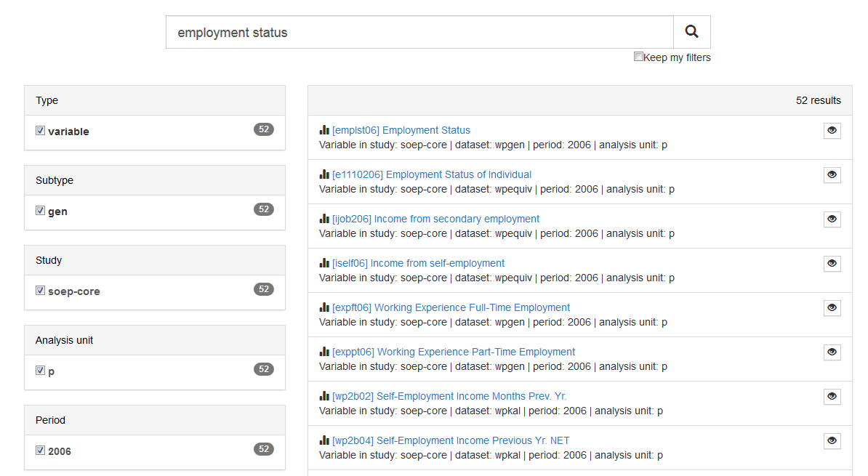The height and width of the screenshot is (476, 868).
Task: Open the [emplst06] Employment Status link
Action: [401, 130]
